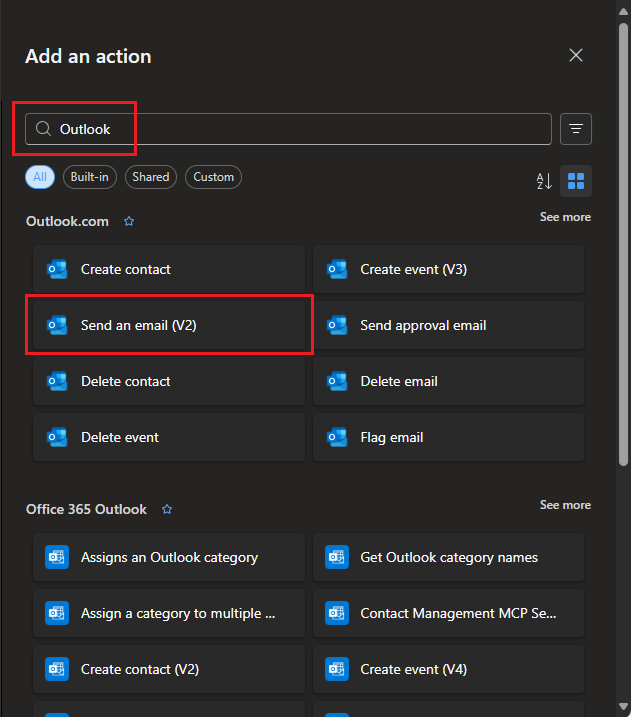The height and width of the screenshot is (717, 631).
Task: Select the All filter chip
Action: [x=40, y=177]
